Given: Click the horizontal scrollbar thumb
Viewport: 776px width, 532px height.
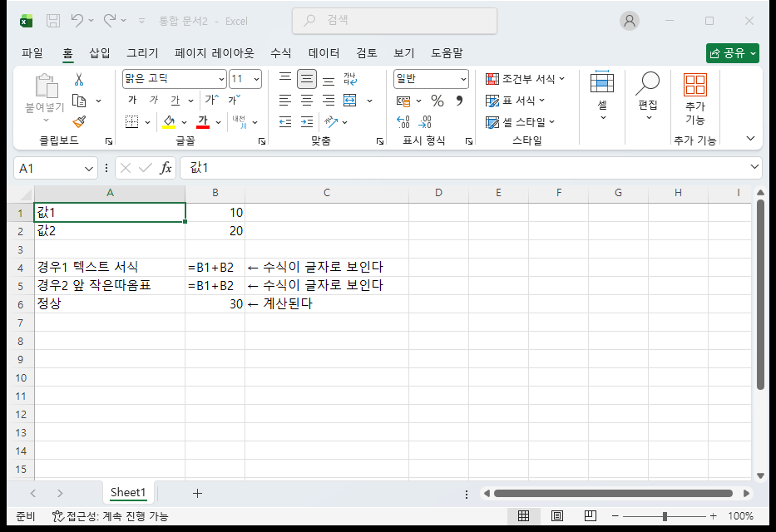Looking at the screenshot, I should (x=613, y=494).
